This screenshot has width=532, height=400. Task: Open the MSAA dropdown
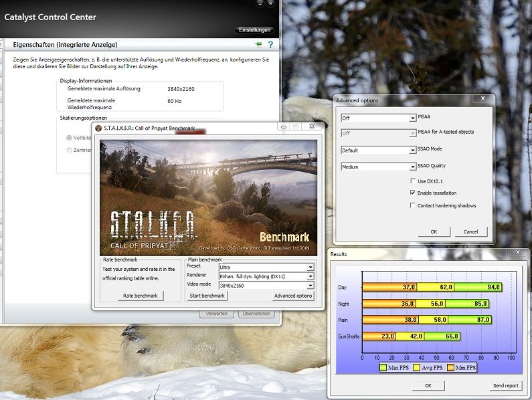pyautogui.click(x=413, y=118)
